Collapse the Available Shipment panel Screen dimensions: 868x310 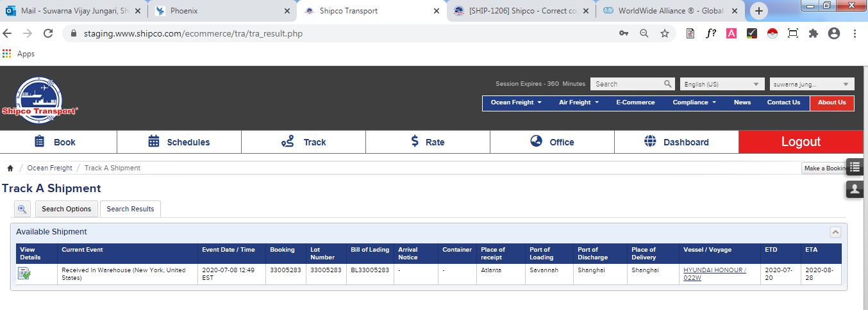[x=835, y=232]
